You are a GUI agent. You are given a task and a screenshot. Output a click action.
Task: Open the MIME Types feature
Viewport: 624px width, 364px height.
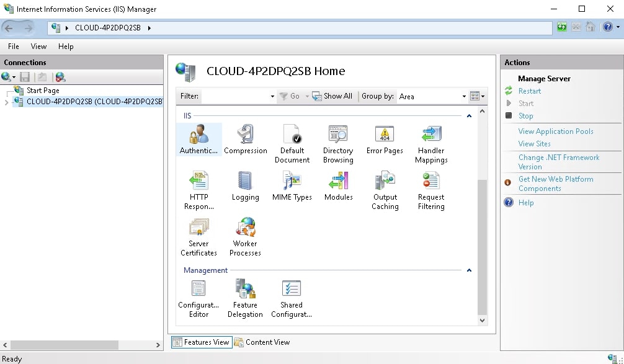click(292, 186)
